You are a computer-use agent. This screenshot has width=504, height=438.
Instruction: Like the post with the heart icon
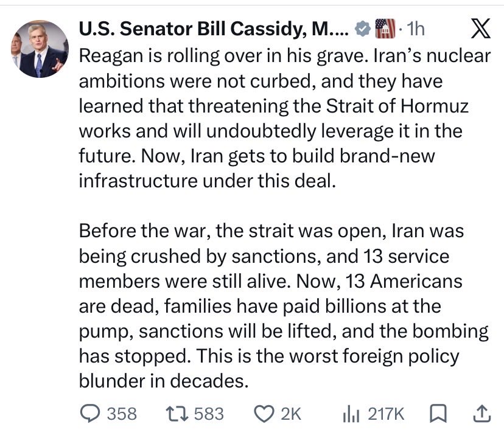point(264,414)
